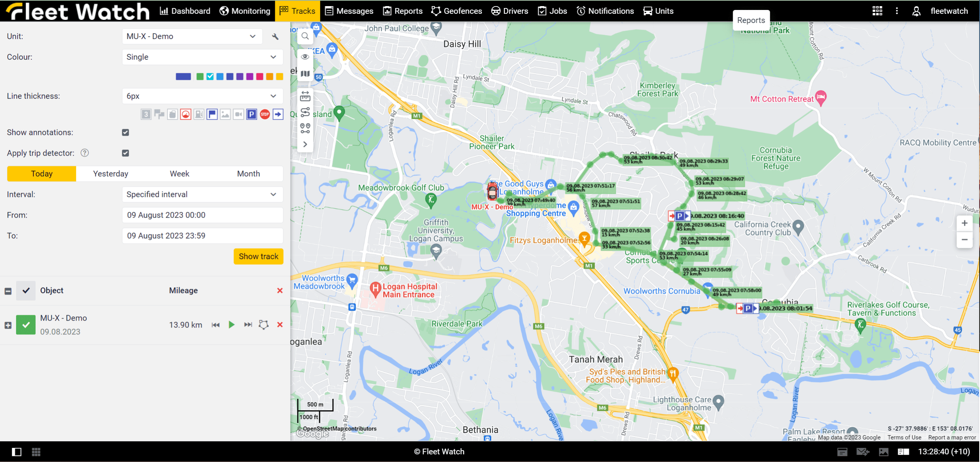Select the distance ruler measuring tool
Screen dimensions: 980x462
tap(305, 96)
